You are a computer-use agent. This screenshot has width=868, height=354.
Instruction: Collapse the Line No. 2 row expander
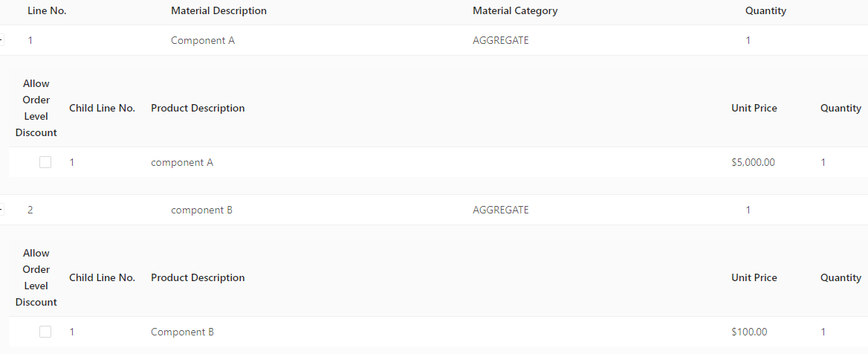[1, 210]
